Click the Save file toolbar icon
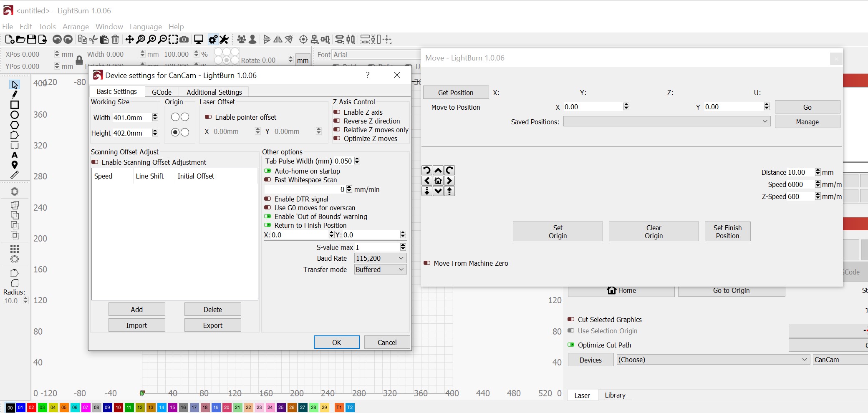This screenshot has width=868, height=413. pos(32,40)
